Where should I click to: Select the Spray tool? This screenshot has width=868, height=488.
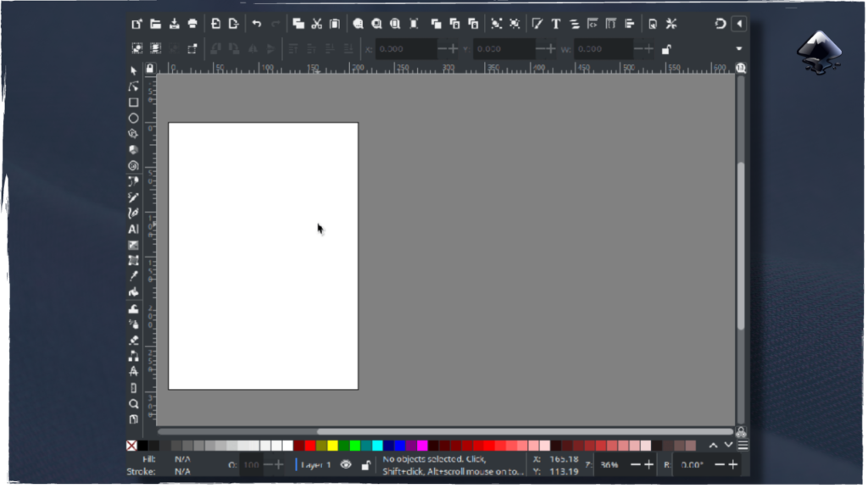133,324
